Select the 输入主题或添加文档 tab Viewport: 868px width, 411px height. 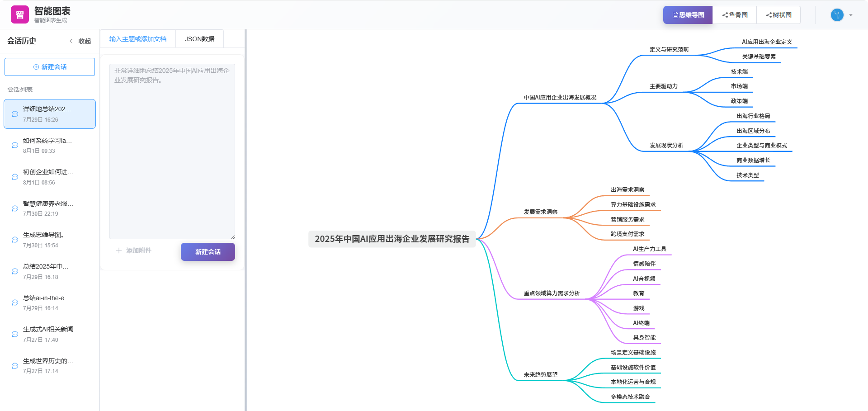(138, 39)
